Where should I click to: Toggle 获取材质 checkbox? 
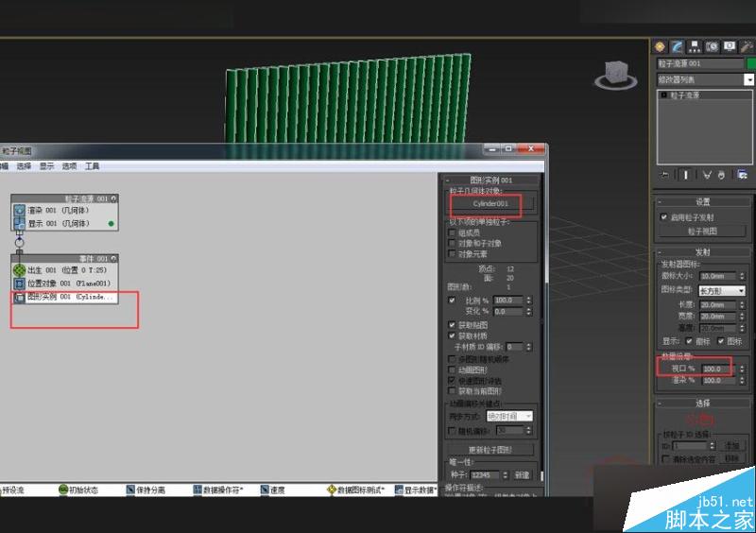click(x=452, y=335)
